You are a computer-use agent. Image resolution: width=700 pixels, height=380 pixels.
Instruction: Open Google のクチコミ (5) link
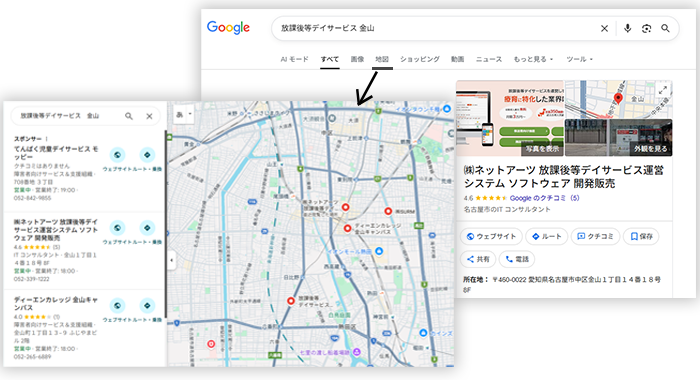[544, 198]
